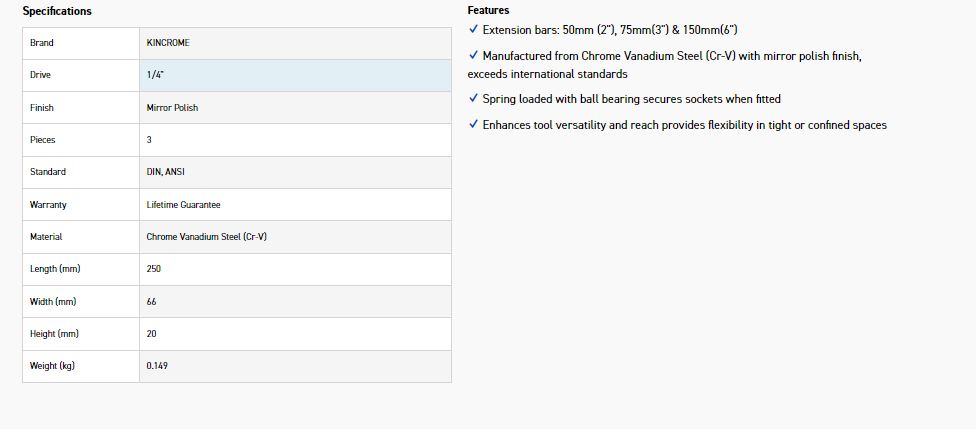Click the Features heading
The image size is (976, 429).
point(488,10)
